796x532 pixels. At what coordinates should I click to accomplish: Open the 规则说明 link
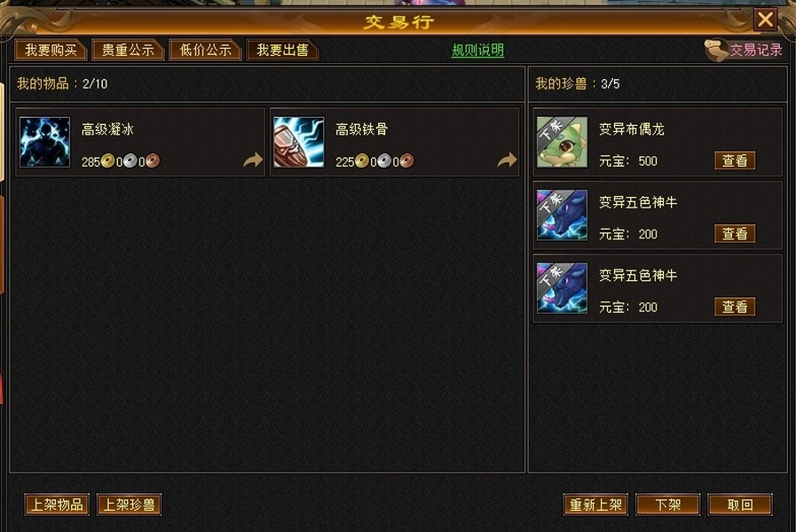[x=477, y=51]
